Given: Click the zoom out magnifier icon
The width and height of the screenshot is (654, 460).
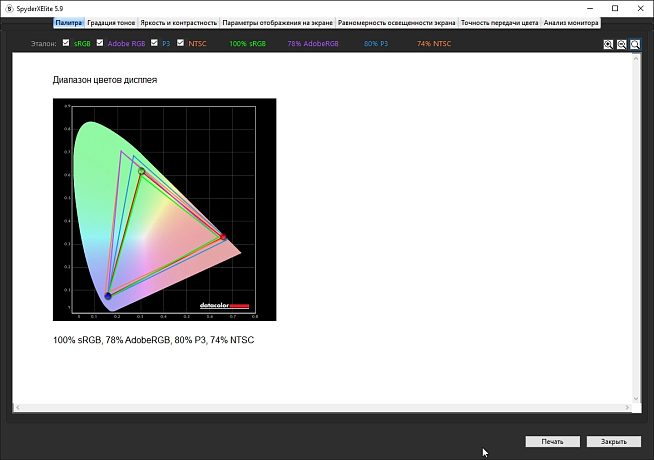Looking at the screenshot, I should click(x=621, y=45).
